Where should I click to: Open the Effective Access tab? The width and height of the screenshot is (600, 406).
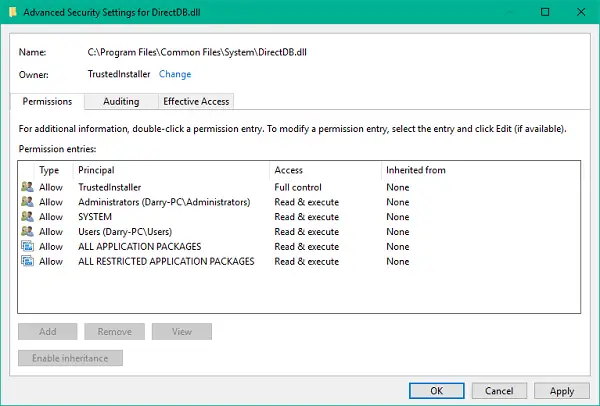point(196,101)
